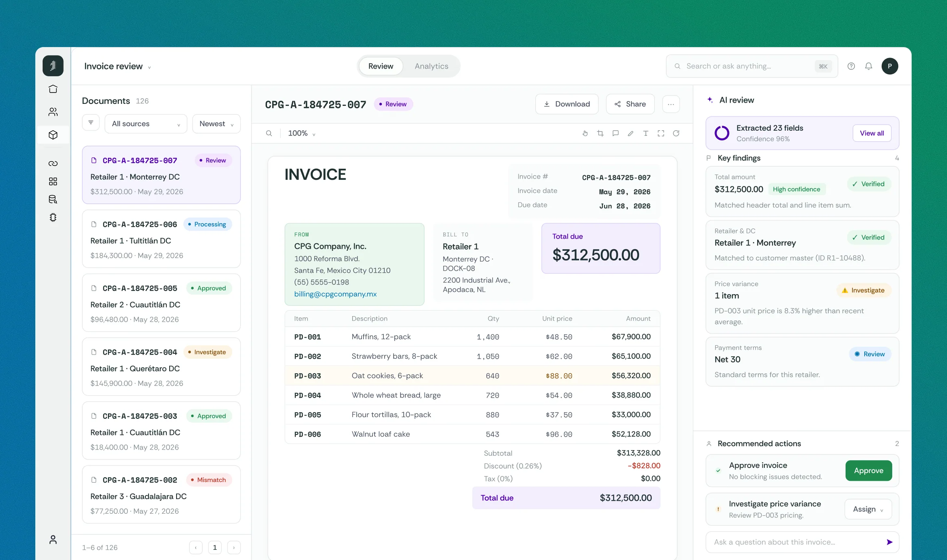Image resolution: width=947 pixels, height=560 pixels.
Task: Send the question with arrow icon
Action: click(889, 542)
